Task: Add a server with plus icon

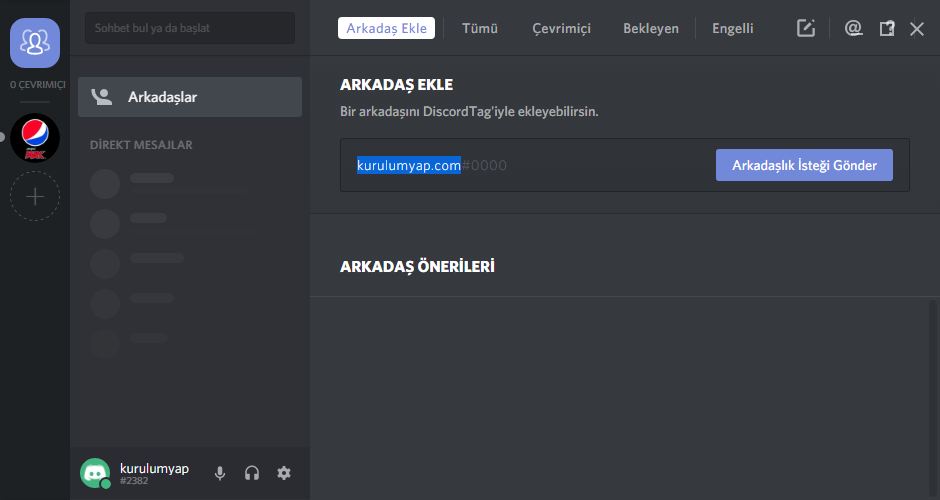Action: pos(35,196)
